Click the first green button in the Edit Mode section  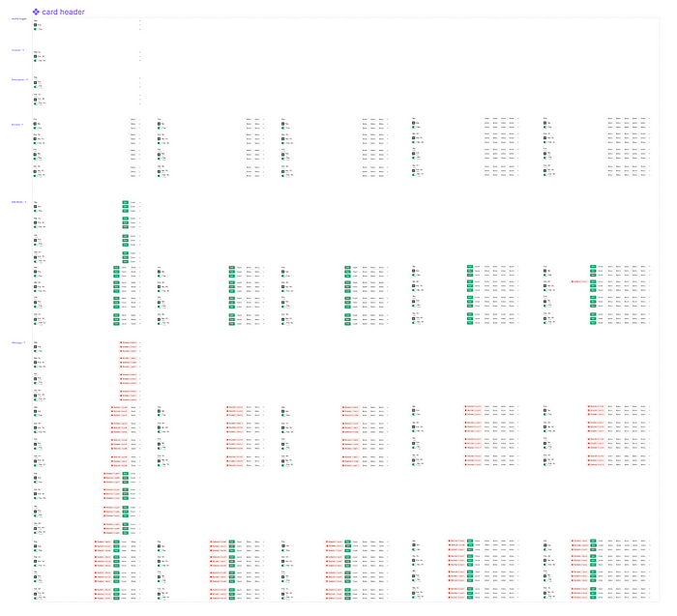click(x=125, y=202)
